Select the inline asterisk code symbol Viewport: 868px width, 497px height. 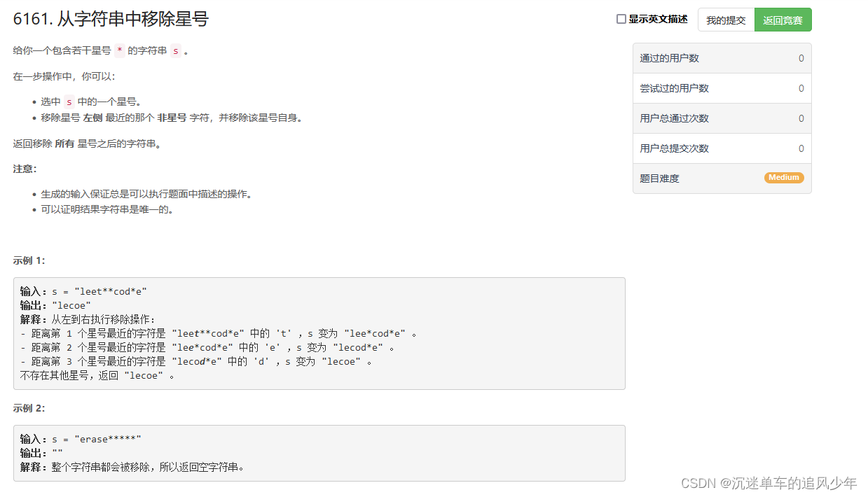point(119,50)
